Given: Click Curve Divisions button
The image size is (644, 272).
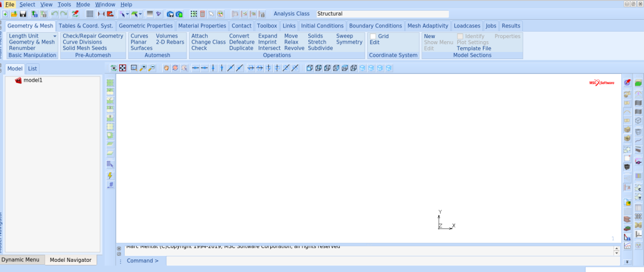Looking at the screenshot, I should [82, 42].
